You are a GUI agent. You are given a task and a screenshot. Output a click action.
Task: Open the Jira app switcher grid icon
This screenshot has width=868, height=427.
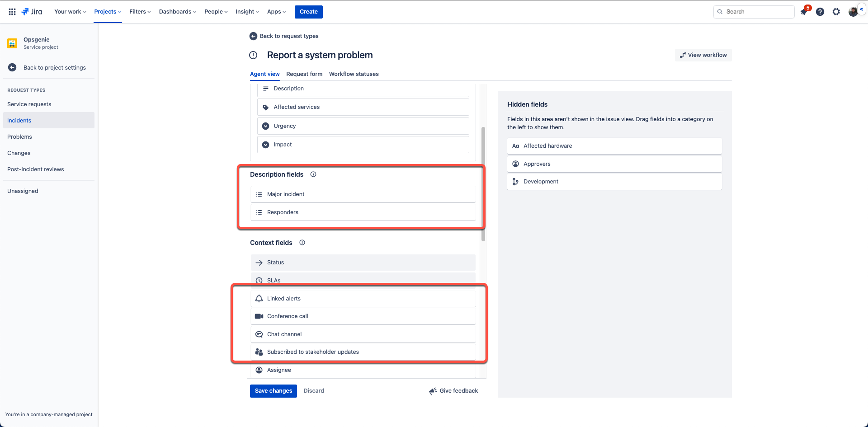pyautogui.click(x=12, y=11)
